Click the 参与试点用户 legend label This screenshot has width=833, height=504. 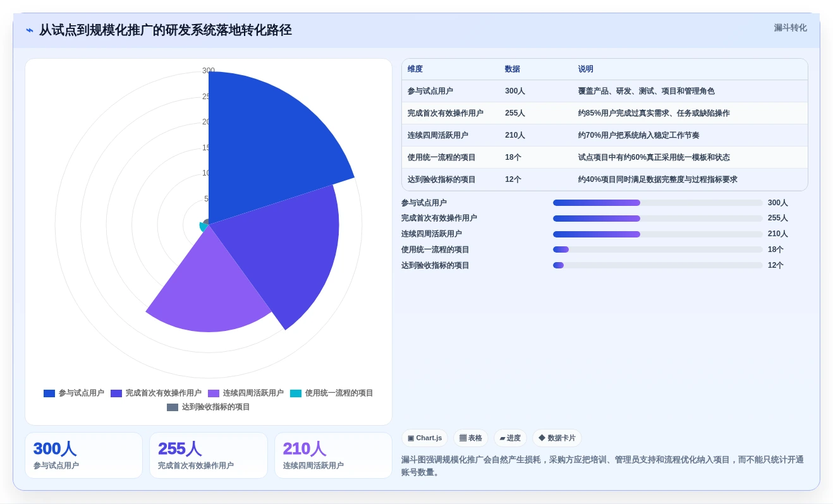tap(82, 393)
